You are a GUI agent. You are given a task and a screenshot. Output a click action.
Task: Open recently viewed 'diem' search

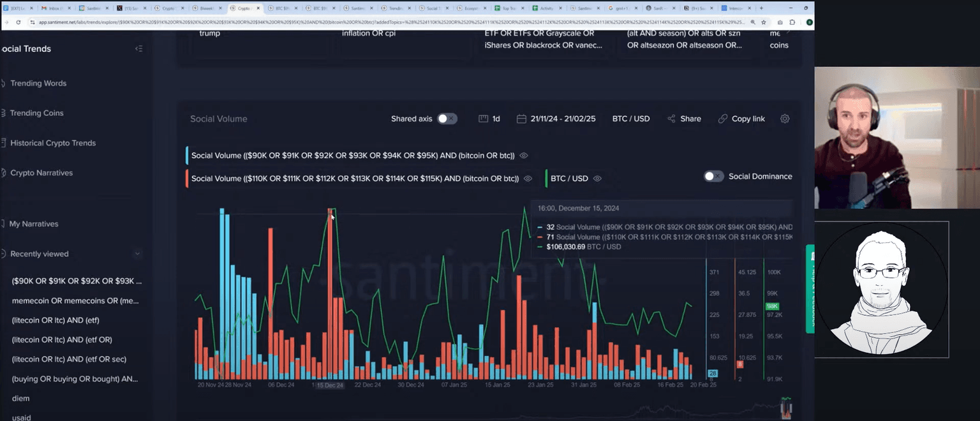20,398
